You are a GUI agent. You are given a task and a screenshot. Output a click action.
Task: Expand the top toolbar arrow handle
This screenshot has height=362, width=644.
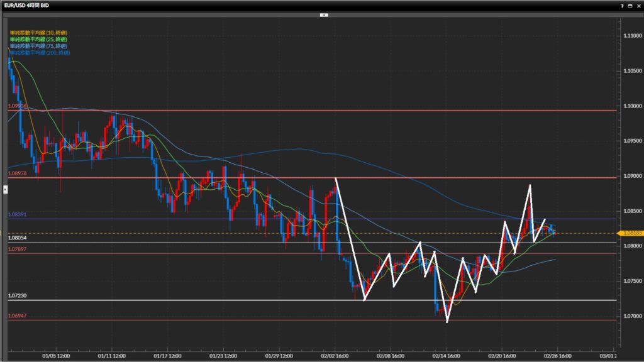[x=323, y=14]
